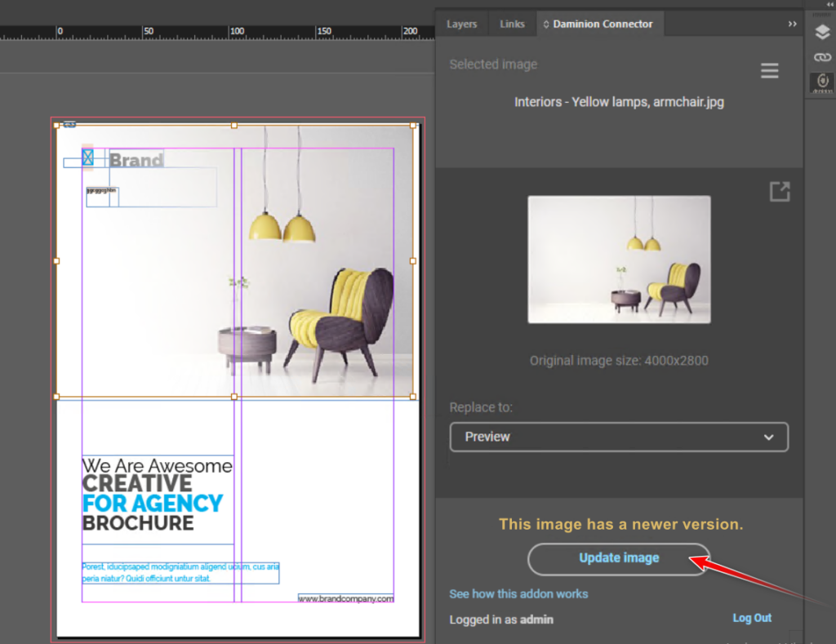The height and width of the screenshot is (644, 836).
Task: Select the blue crossed placeholder frame beside Brand
Action: 87,158
